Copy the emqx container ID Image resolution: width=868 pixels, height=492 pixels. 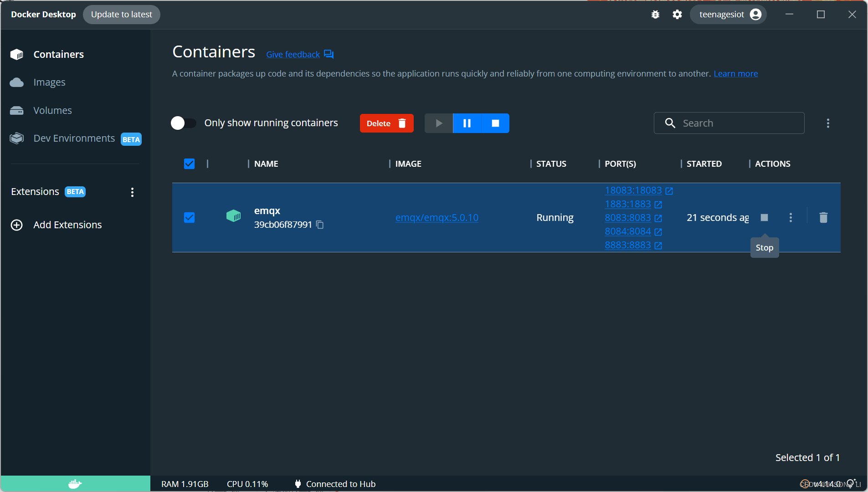coord(319,225)
